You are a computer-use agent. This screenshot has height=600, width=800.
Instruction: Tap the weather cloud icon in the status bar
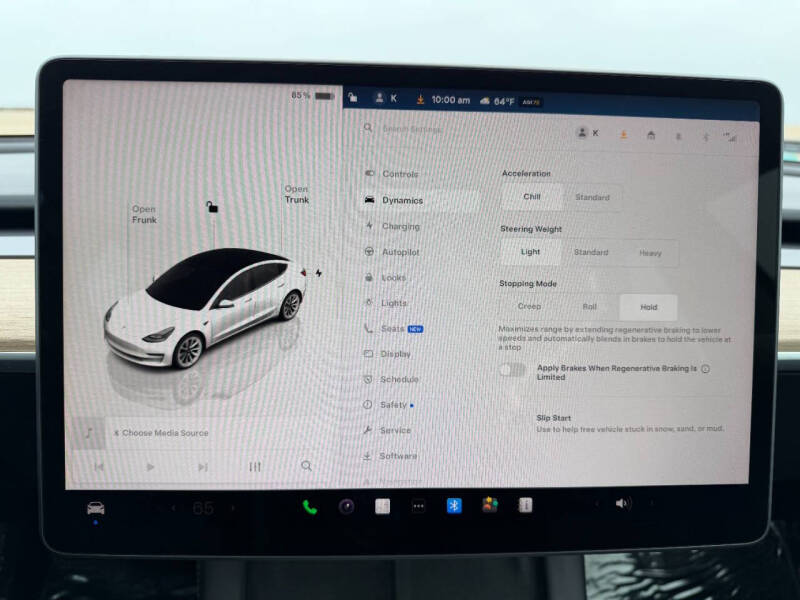[485, 101]
